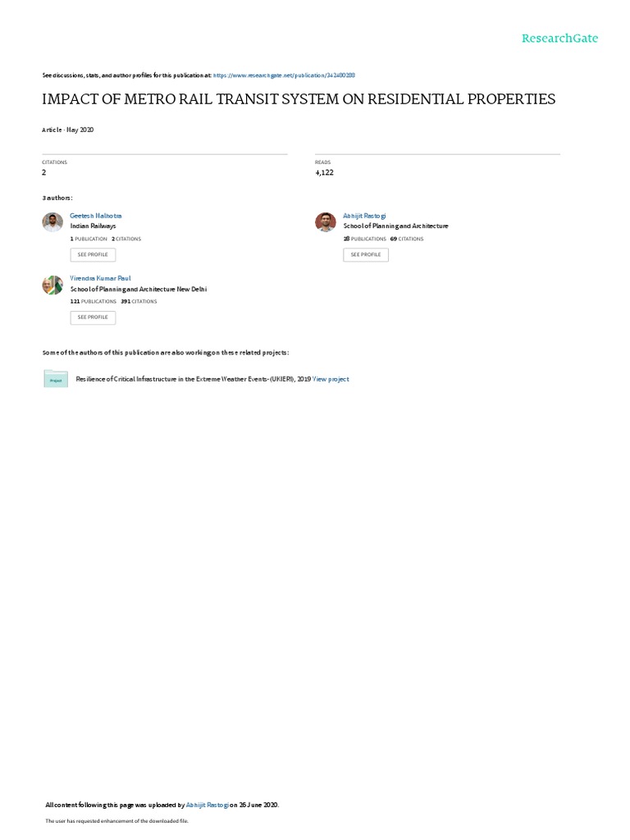630x840 pixels.
Task: Click Abhijit Rastogi uploader link in footer
Action: 208,805
